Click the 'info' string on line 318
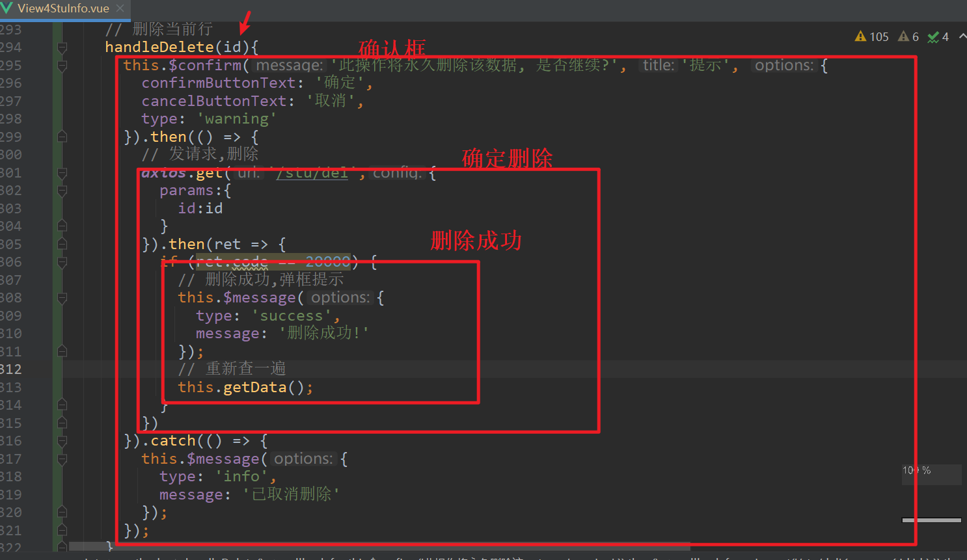This screenshot has height=560, width=967. (241, 477)
